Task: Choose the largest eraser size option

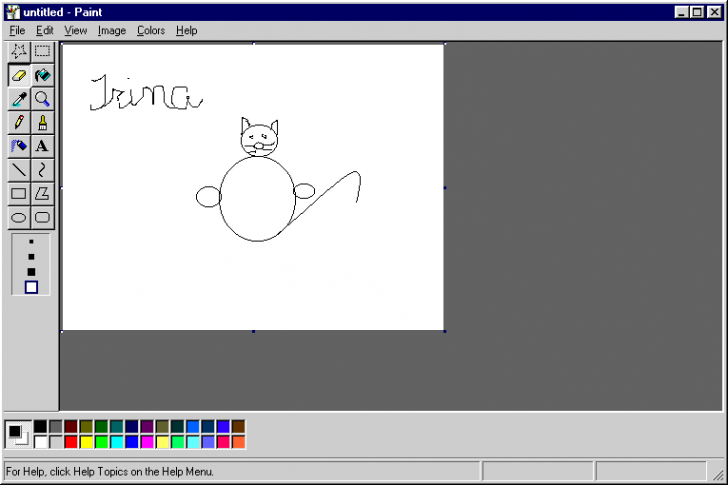Action: (31, 287)
